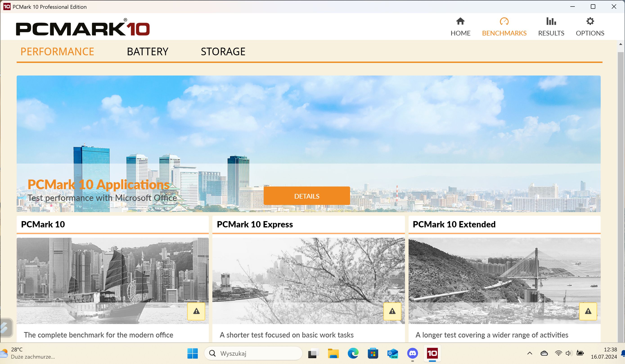Click 'Test performance with Microsoft Office' subtitle

click(x=102, y=198)
